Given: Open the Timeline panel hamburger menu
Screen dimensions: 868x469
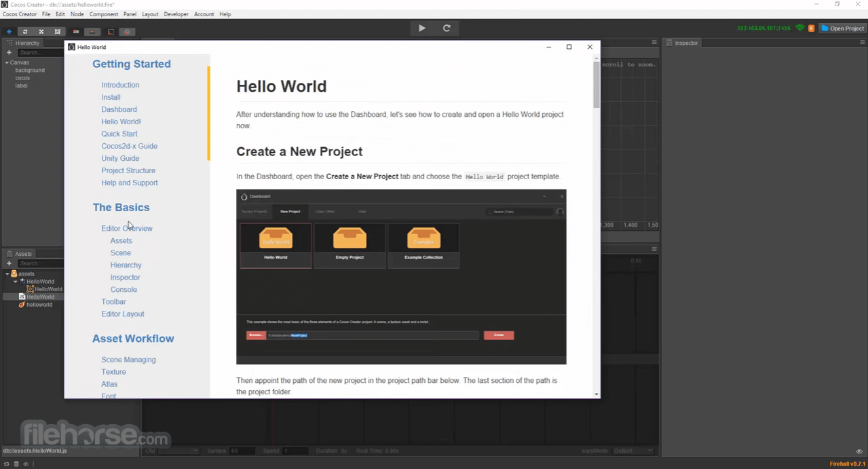Looking at the screenshot, I should click(x=654, y=249).
